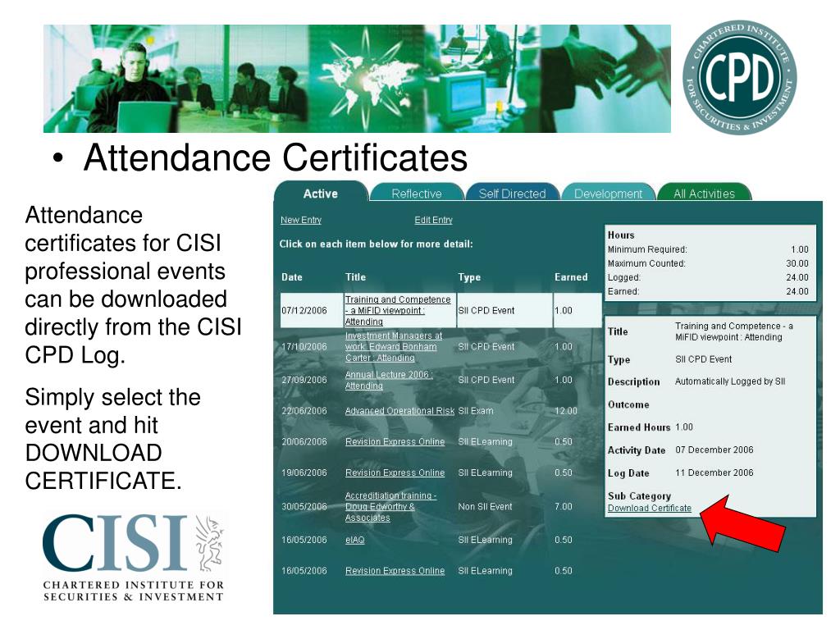Open Annual Lecture 2006 Attending entry
840x630 pixels.
click(388, 380)
